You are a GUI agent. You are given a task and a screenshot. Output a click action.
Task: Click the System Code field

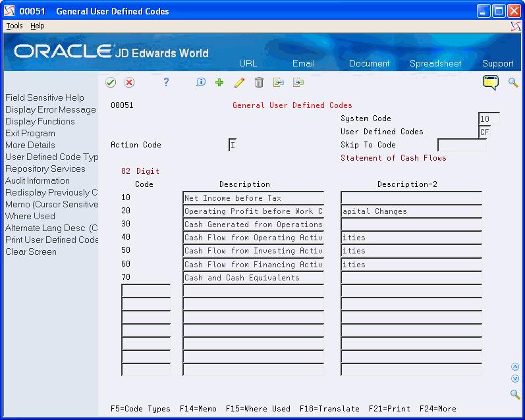click(x=489, y=118)
